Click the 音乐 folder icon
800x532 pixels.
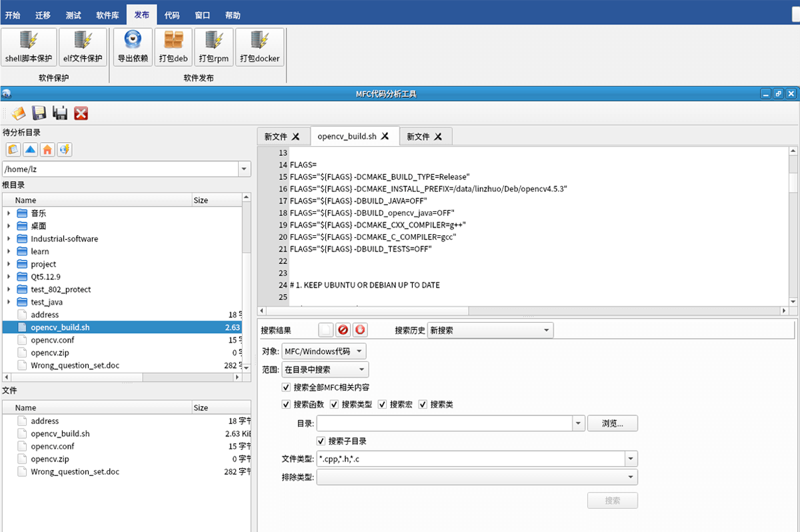pyautogui.click(x=23, y=213)
